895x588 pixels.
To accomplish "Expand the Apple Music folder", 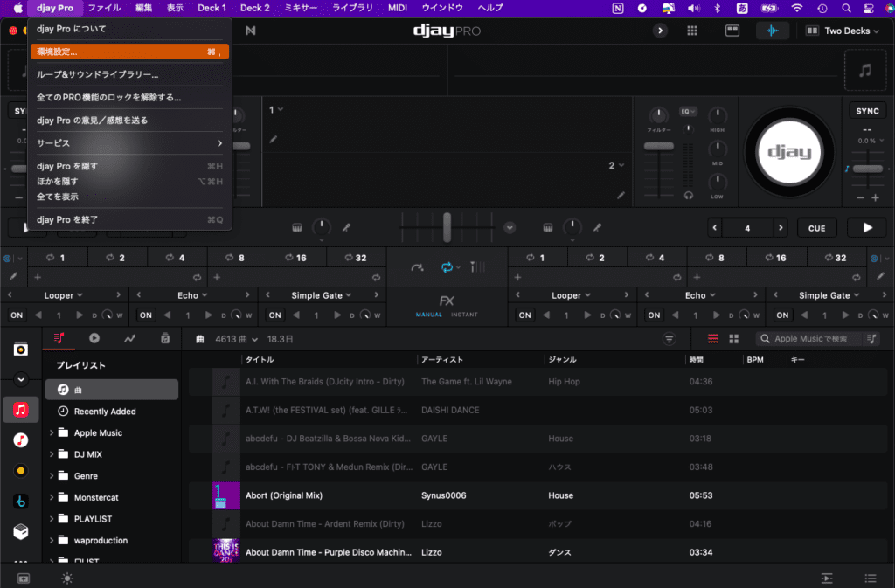I will click(52, 432).
